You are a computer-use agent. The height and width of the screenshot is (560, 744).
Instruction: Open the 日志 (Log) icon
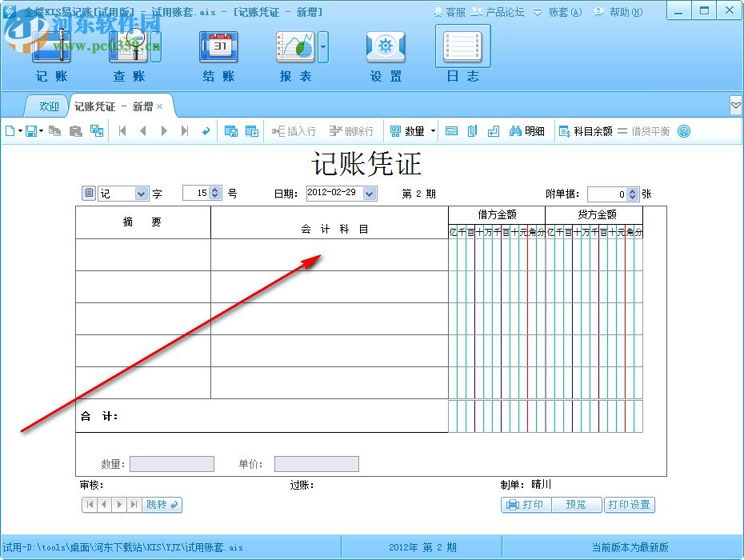(x=462, y=48)
